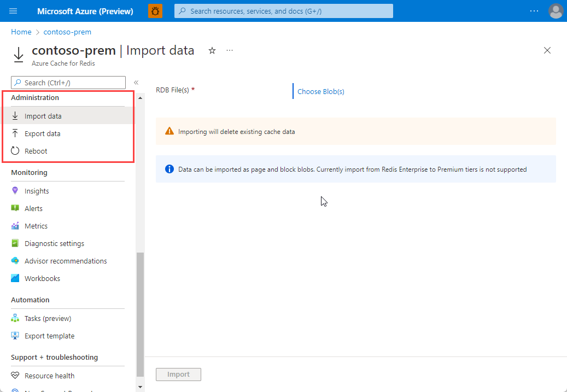Click the RDB File(s) label
567x392 pixels.
172,90
